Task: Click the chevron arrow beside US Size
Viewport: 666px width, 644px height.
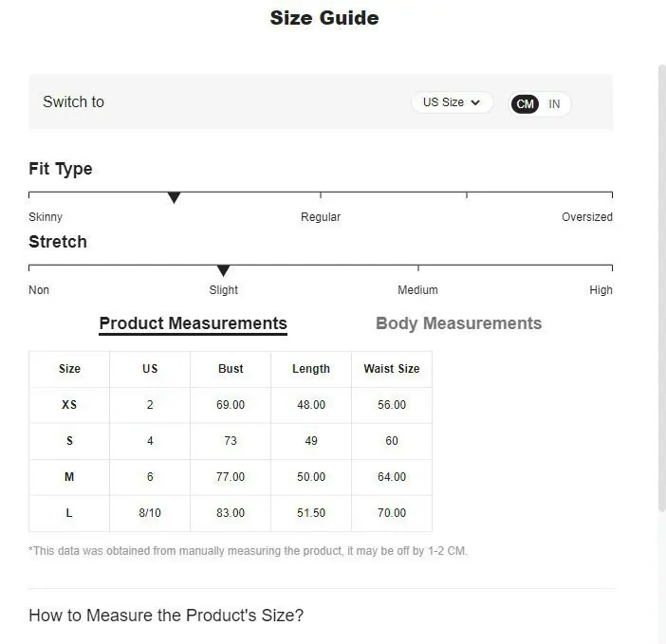Action: pyautogui.click(x=475, y=102)
